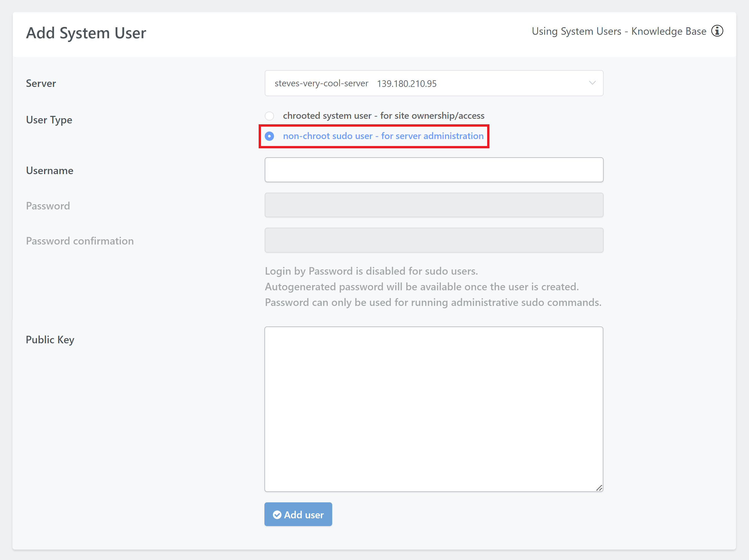Image resolution: width=749 pixels, height=560 pixels.
Task: Click 'Autogenerated password will be available' note
Action: (x=422, y=287)
